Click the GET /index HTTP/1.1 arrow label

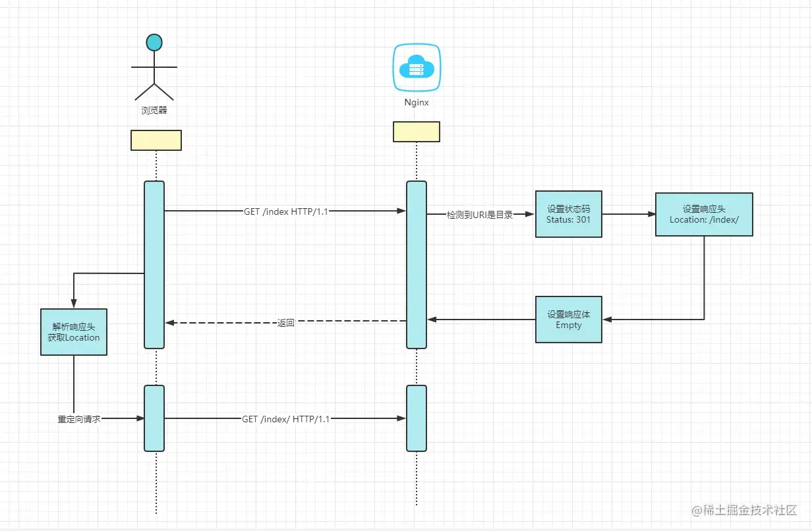pos(285,211)
